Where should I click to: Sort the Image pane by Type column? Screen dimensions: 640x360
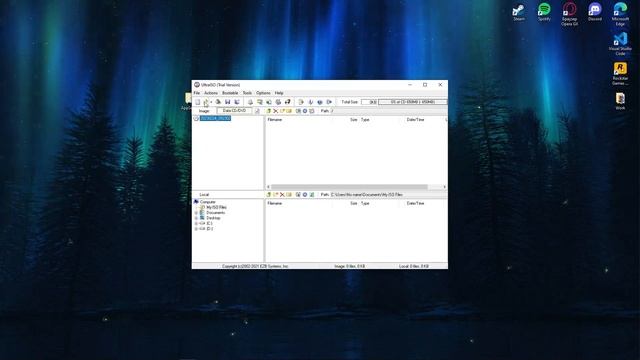tap(365, 120)
